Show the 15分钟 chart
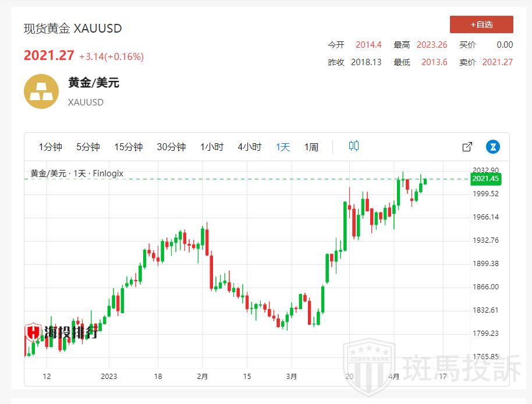The width and height of the screenshot is (532, 404). (128, 147)
